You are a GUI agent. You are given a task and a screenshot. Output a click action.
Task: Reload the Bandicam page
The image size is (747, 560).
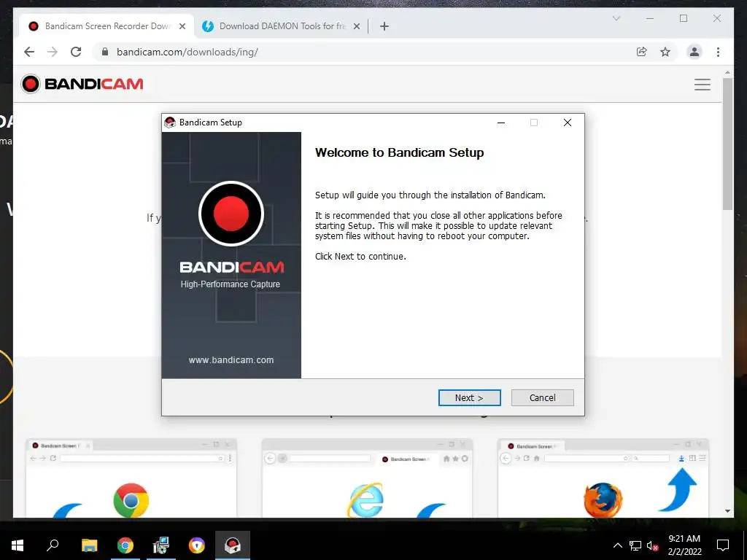(x=76, y=52)
